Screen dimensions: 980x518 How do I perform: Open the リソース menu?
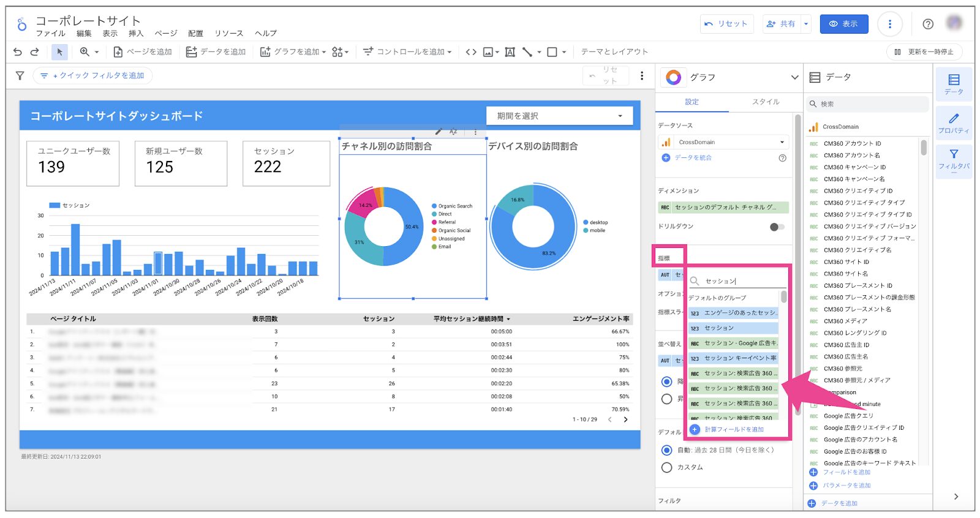point(229,34)
